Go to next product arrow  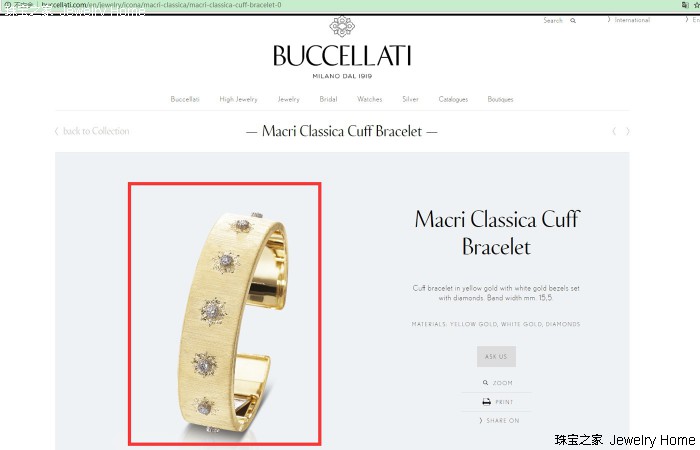(628, 131)
